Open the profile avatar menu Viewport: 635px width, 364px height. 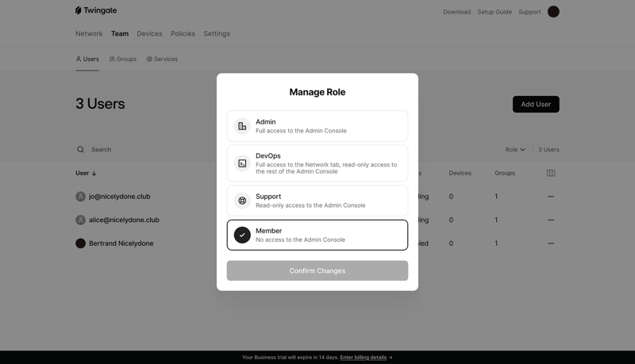pyautogui.click(x=553, y=12)
